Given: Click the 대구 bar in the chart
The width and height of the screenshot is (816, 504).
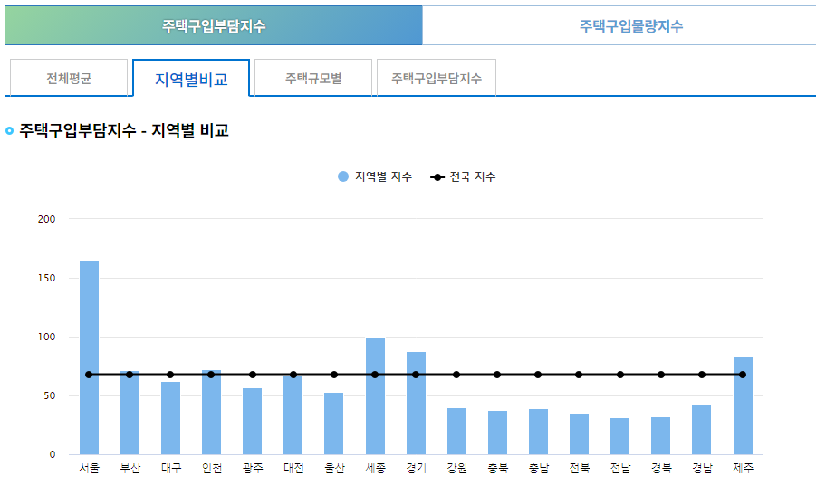Looking at the screenshot, I should (170, 418).
